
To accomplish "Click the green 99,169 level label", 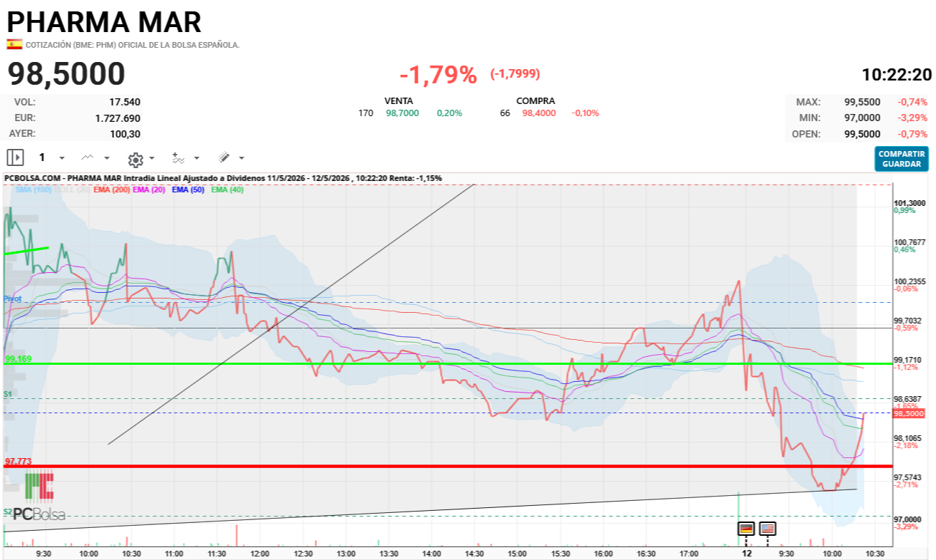I will click(x=18, y=359).
